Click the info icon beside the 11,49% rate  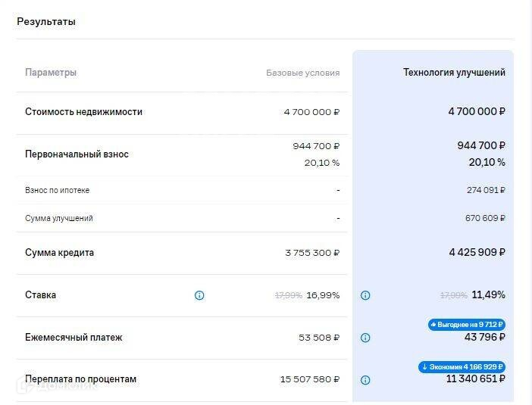click(x=365, y=295)
